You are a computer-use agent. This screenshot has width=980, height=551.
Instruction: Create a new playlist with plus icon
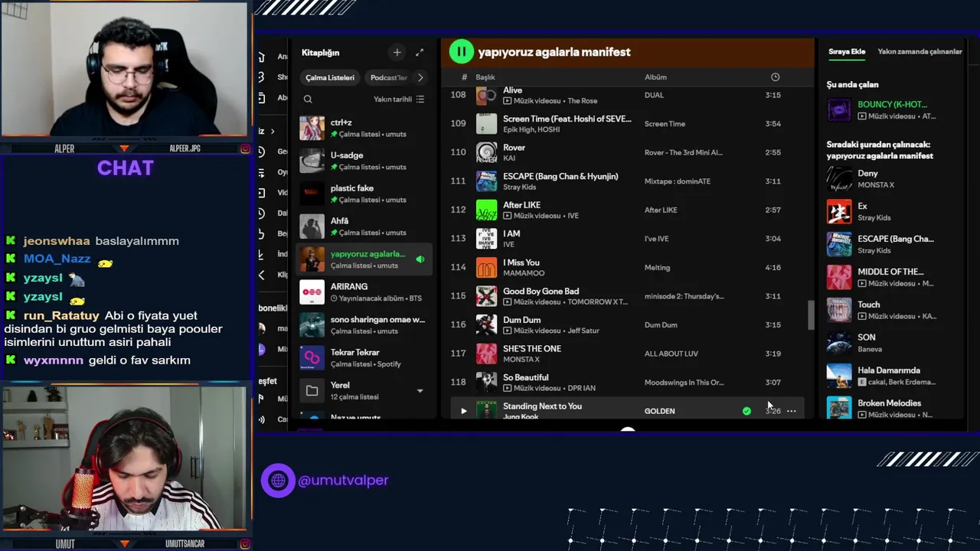[397, 53]
